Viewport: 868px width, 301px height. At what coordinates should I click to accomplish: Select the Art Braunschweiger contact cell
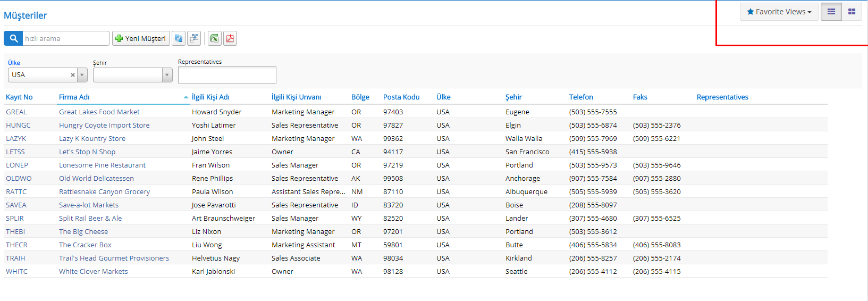223,218
